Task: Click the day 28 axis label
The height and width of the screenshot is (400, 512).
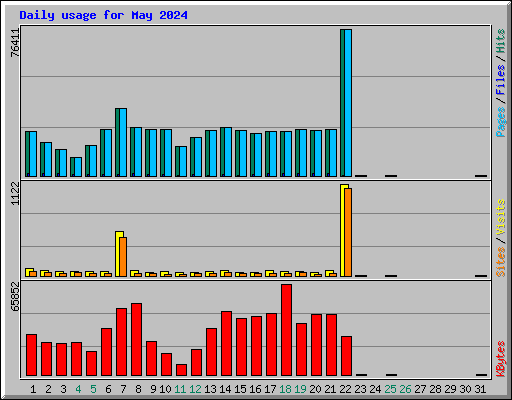Action: click(x=435, y=389)
